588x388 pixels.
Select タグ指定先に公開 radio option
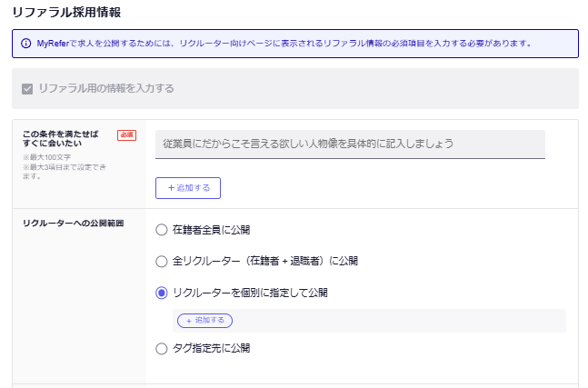tap(162, 348)
